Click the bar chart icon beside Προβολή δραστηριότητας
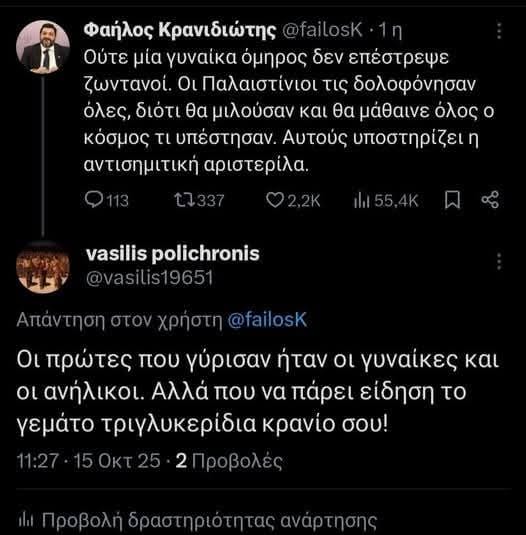The width and height of the screenshot is (526, 535). 26,521
